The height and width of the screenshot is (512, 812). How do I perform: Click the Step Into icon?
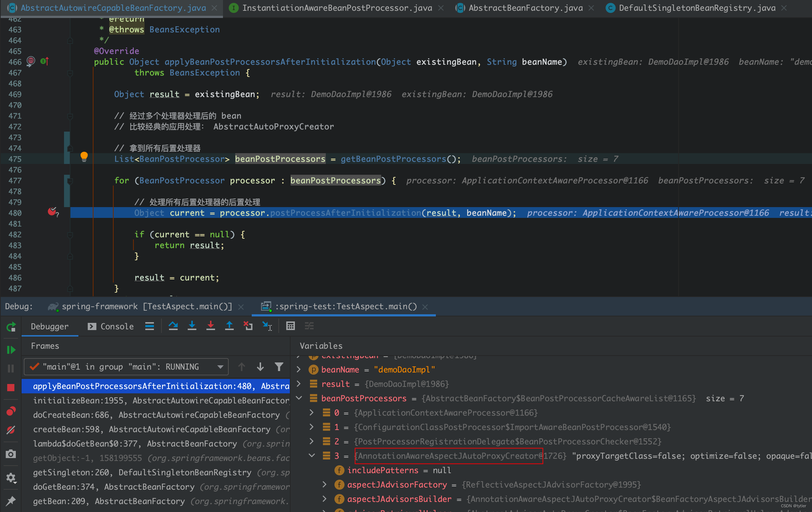(192, 326)
